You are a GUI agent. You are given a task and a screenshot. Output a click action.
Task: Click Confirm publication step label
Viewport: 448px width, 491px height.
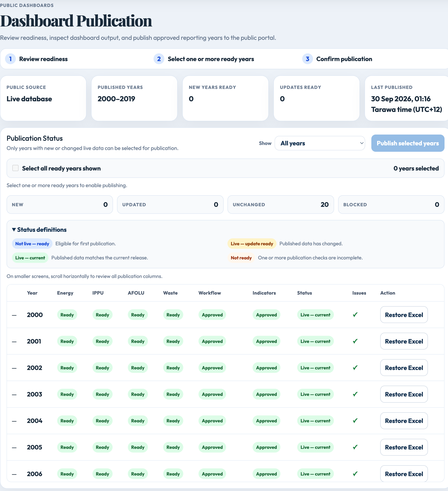tap(344, 59)
